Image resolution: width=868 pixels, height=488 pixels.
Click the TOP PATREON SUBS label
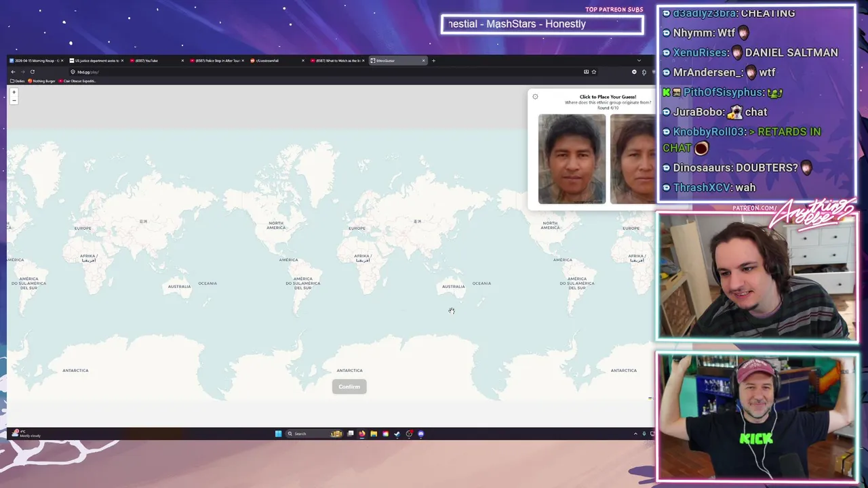614,9
